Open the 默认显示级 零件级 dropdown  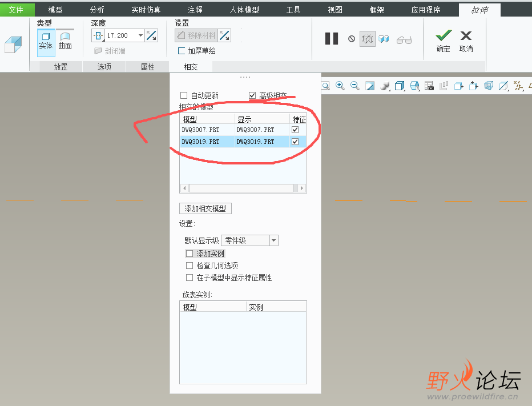[273, 240]
